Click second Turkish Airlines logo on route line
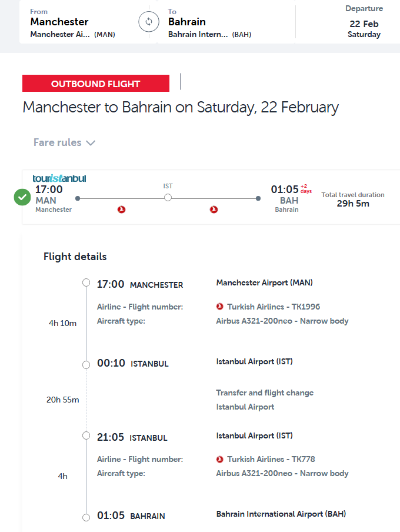Screen dimensions: 400x532 (x=214, y=210)
